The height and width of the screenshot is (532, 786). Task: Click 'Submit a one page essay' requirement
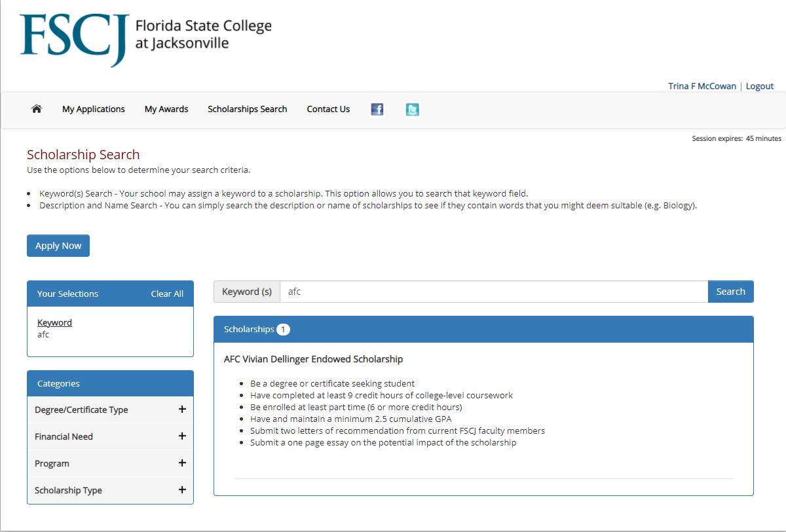point(383,442)
